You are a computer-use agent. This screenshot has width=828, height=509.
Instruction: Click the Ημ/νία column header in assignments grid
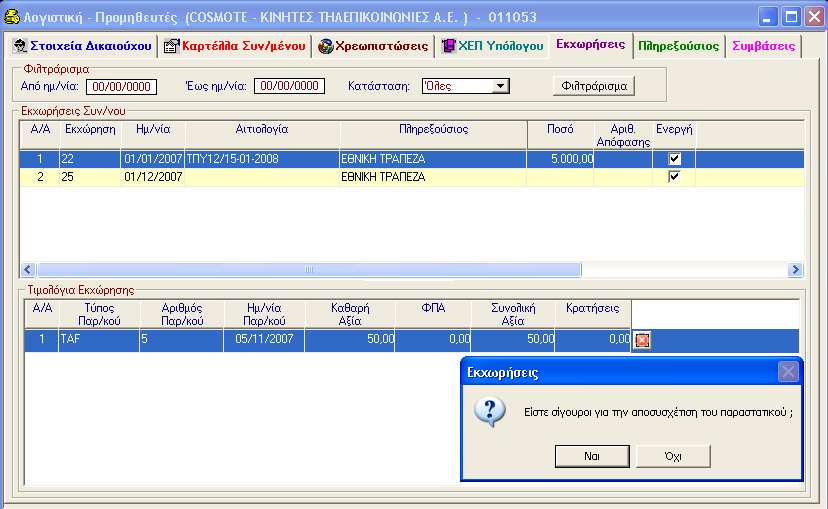click(x=153, y=135)
